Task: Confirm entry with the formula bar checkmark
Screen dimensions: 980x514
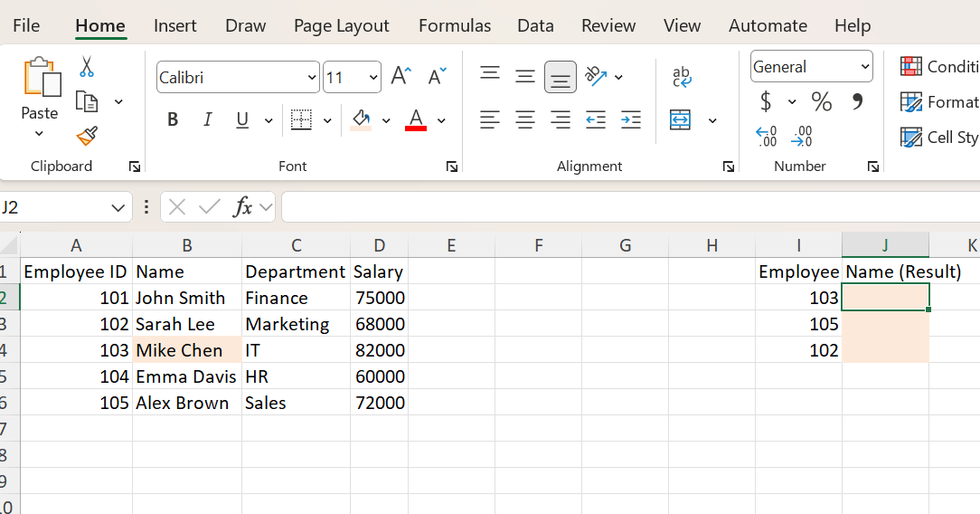Action: click(x=210, y=207)
